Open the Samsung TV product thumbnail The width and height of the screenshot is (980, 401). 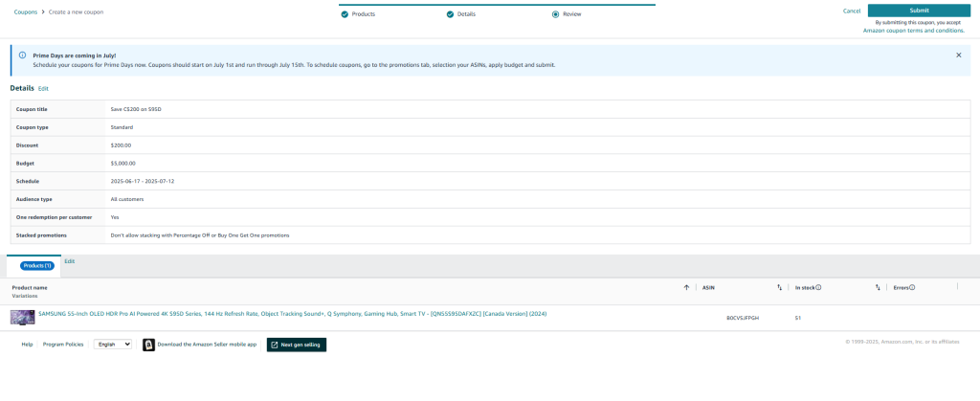23,317
